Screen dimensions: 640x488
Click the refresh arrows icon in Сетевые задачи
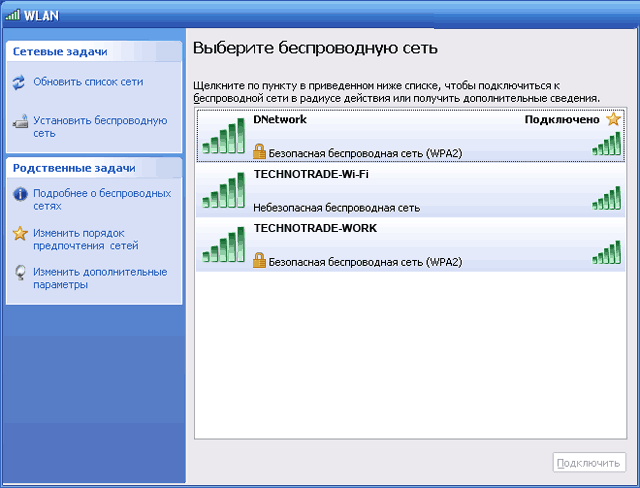coord(19,82)
